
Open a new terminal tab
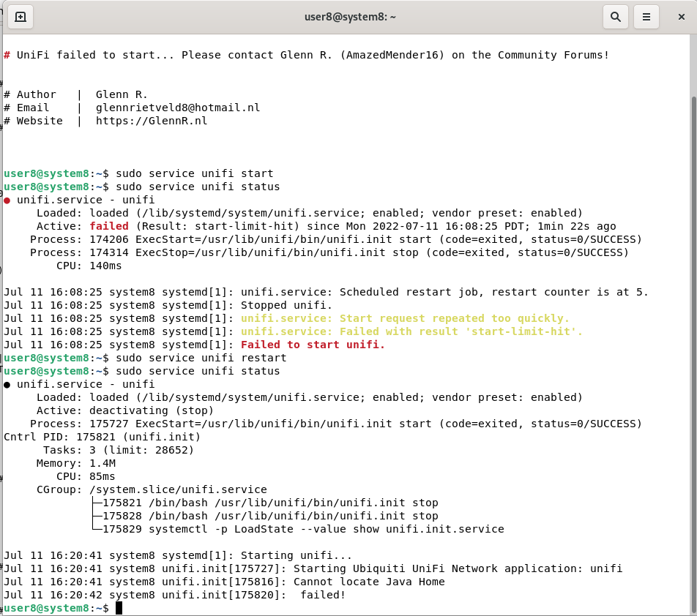click(20, 17)
